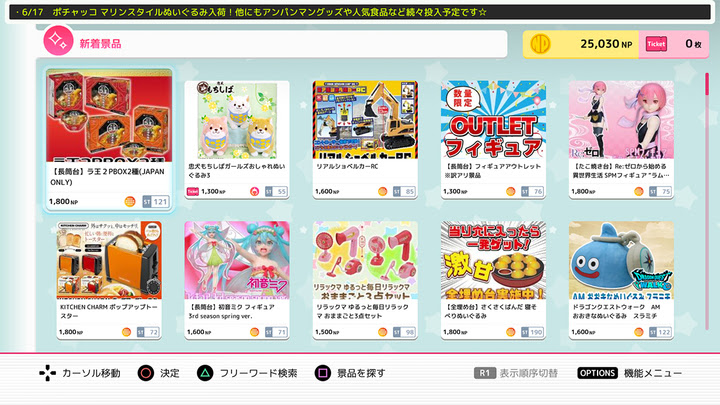Screen dimensions: 720x405
Task: Click the square 景品を探す icon
Action: (x=322, y=373)
